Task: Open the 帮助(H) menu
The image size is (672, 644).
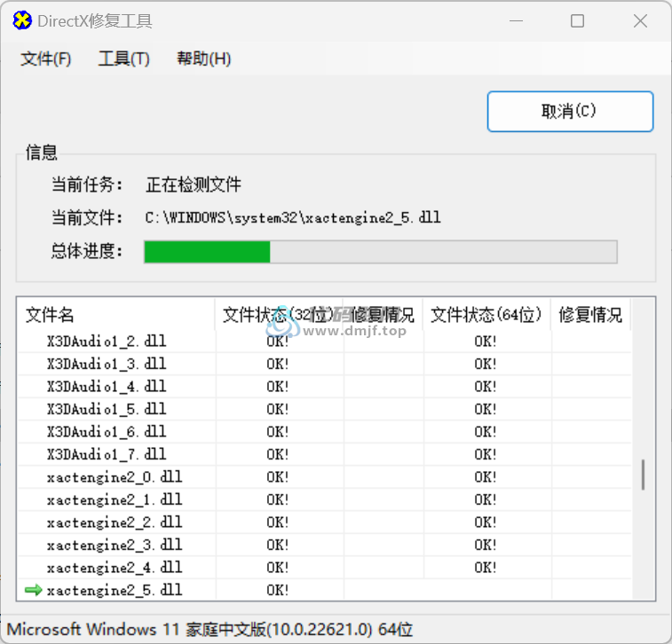Action: (204, 59)
